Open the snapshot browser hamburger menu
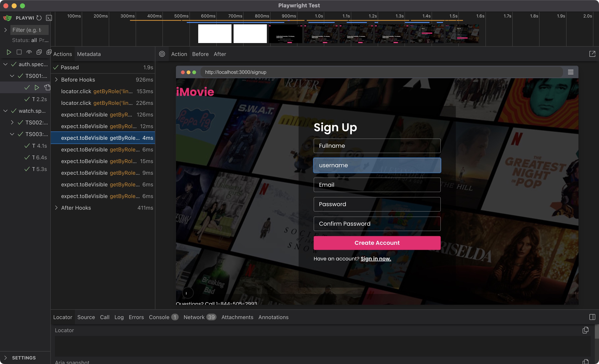The height and width of the screenshot is (364, 599). tap(571, 72)
